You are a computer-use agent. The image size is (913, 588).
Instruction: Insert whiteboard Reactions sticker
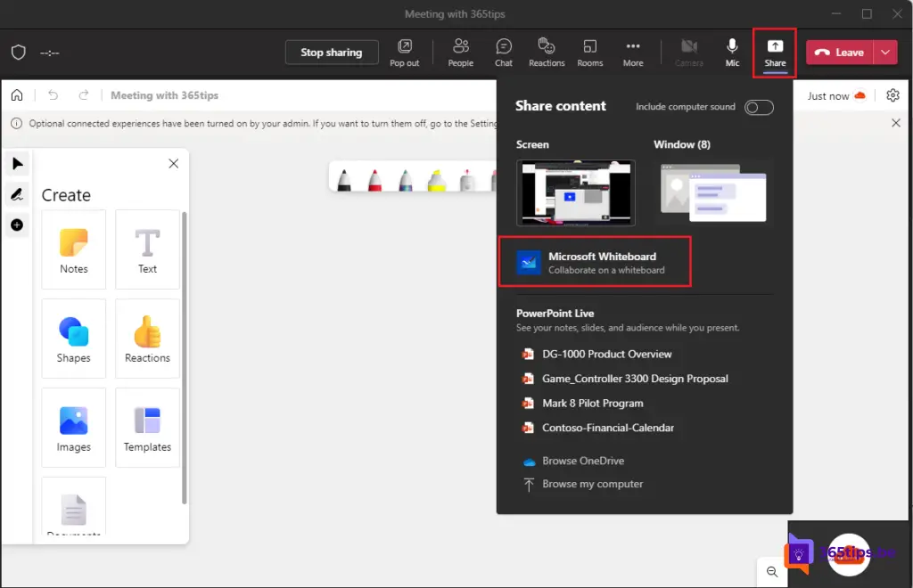147,339
